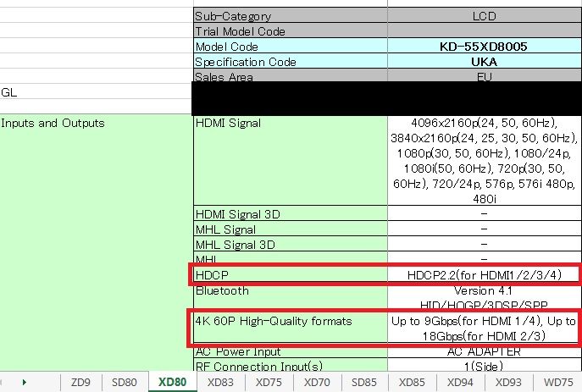Click the sheet tab scroll-right arrow
This screenshot has height=392, width=582.
[25, 383]
